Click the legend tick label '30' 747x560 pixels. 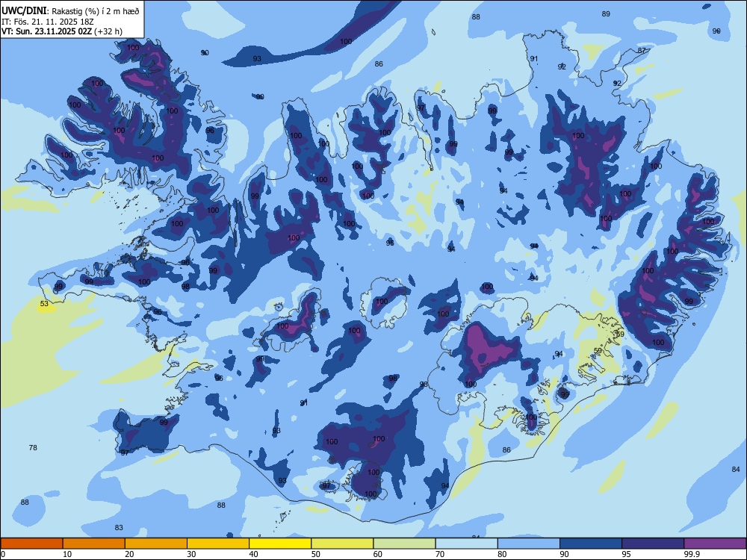(x=191, y=554)
